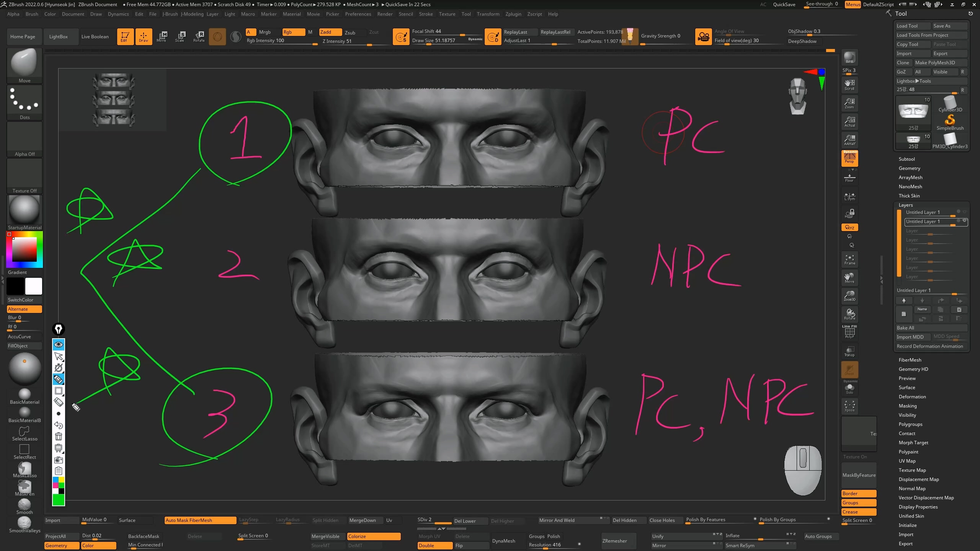This screenshot has width=980, height=551.
Task: Select the Edit mode icon
Action: point(125,36)
